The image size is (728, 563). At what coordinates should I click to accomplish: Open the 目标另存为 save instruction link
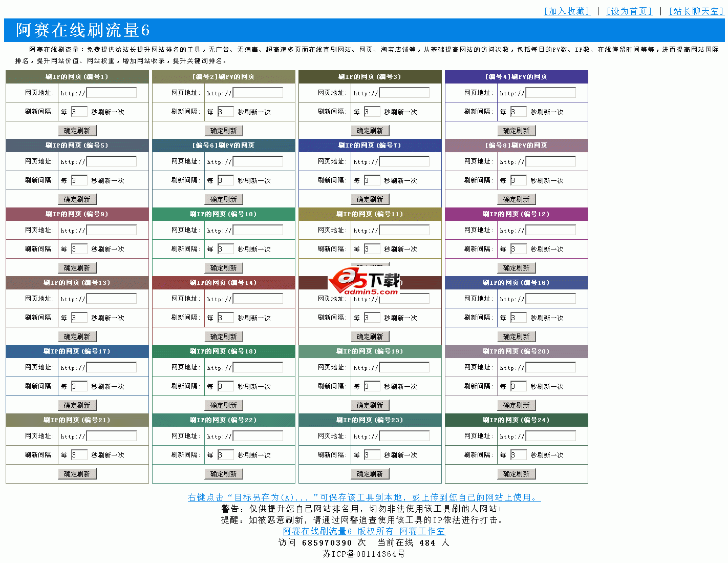(363, 496)
